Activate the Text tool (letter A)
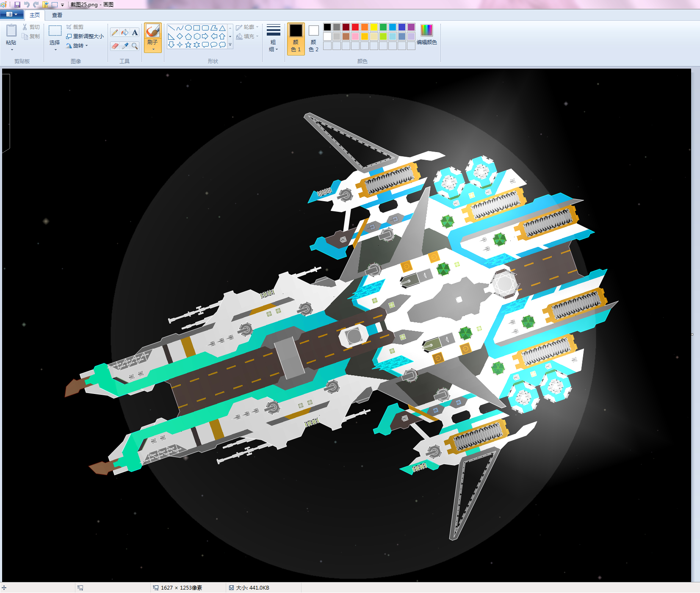The width and height of the screenshot is (700, 593). (135, 33)
